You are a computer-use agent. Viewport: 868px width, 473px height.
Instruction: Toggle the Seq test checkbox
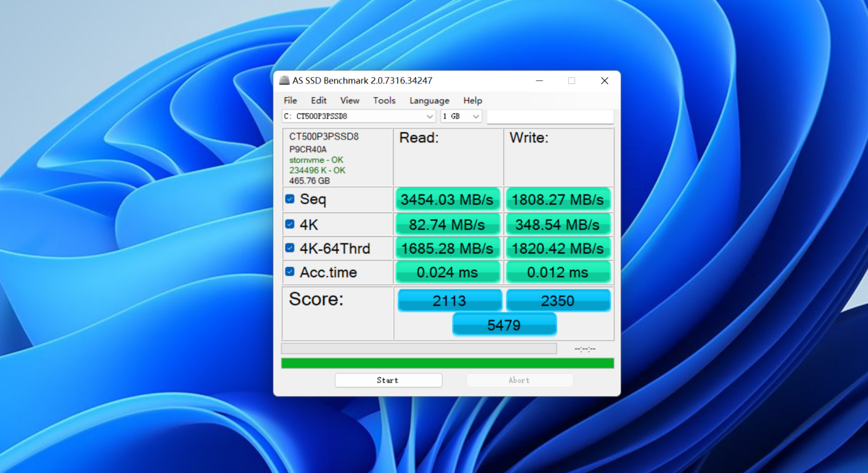click(290, 199)
